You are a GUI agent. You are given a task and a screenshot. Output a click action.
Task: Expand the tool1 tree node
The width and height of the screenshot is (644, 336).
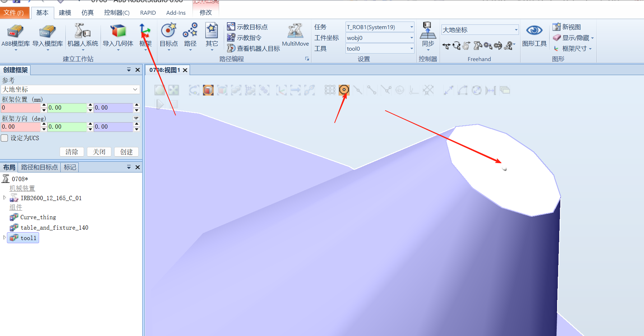point(4,238)
